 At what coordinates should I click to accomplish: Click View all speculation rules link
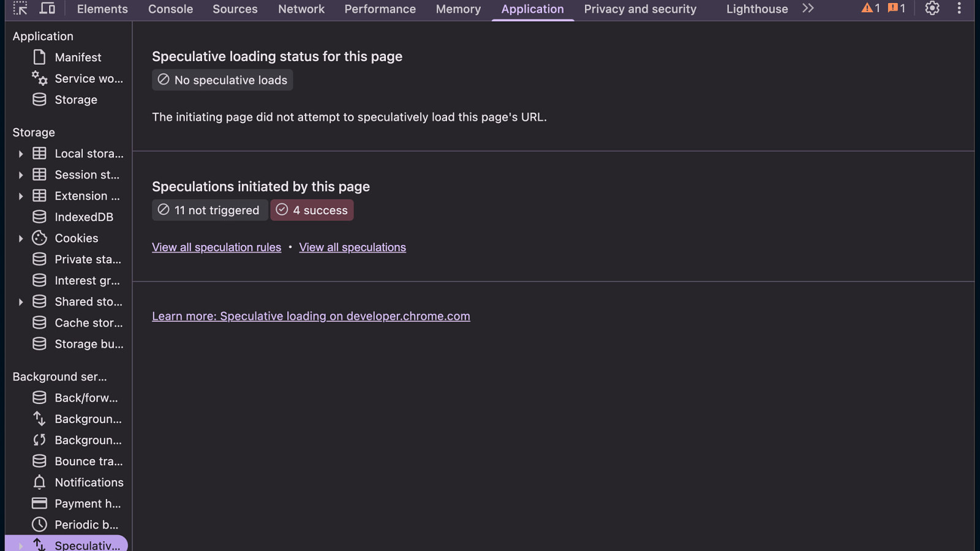(216, 247)
